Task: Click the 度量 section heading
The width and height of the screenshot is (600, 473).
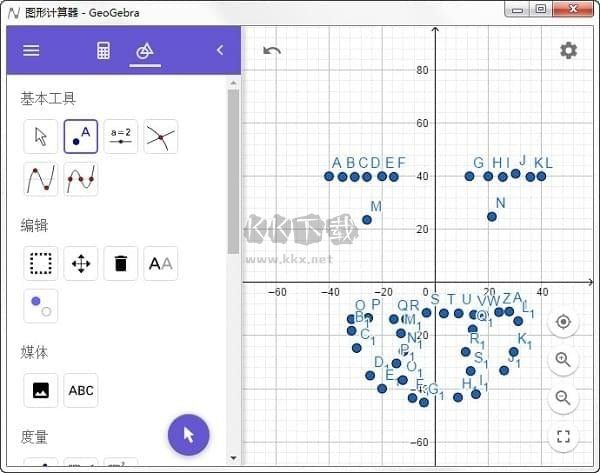Action: 34,437
